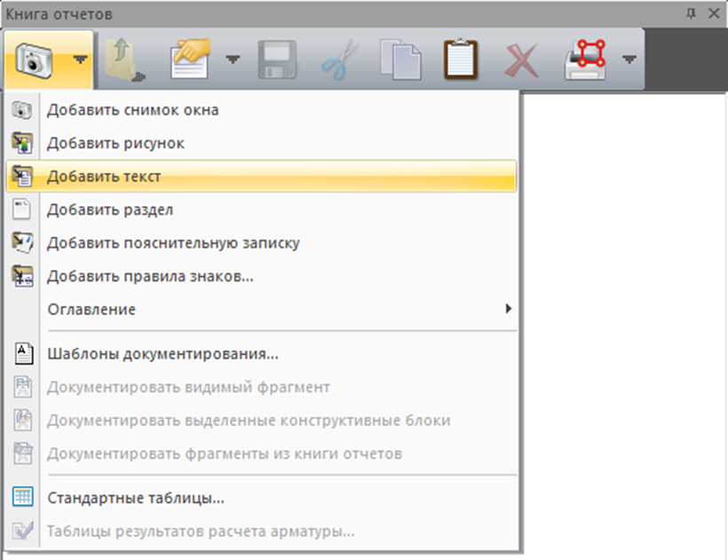This screenshot has height=560, width=728.
Task: Open the Оглавление submenu
Action: point(261,309)
